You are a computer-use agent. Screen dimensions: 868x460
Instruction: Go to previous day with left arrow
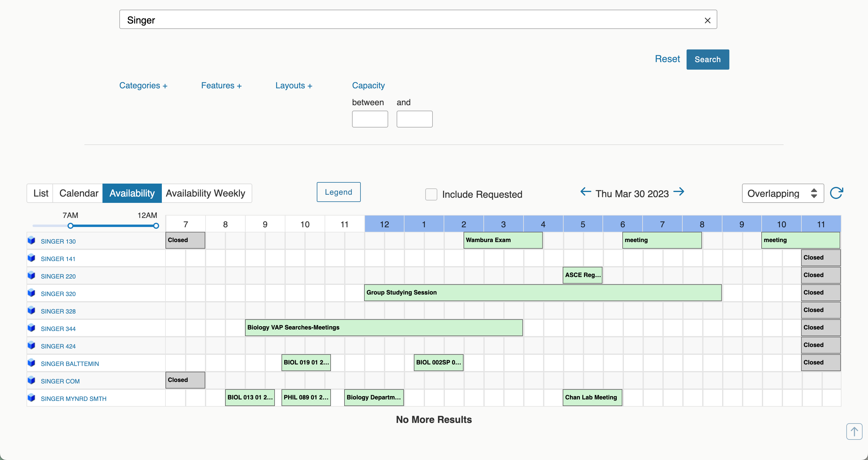click(586, 192)
